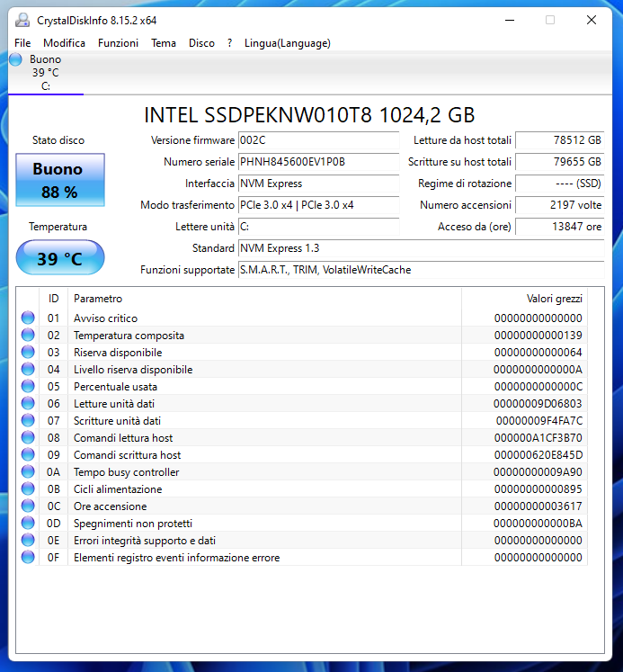Click status orb for Avviso critico row
This screenshot has width=623, height=672.
pos(28,318)
